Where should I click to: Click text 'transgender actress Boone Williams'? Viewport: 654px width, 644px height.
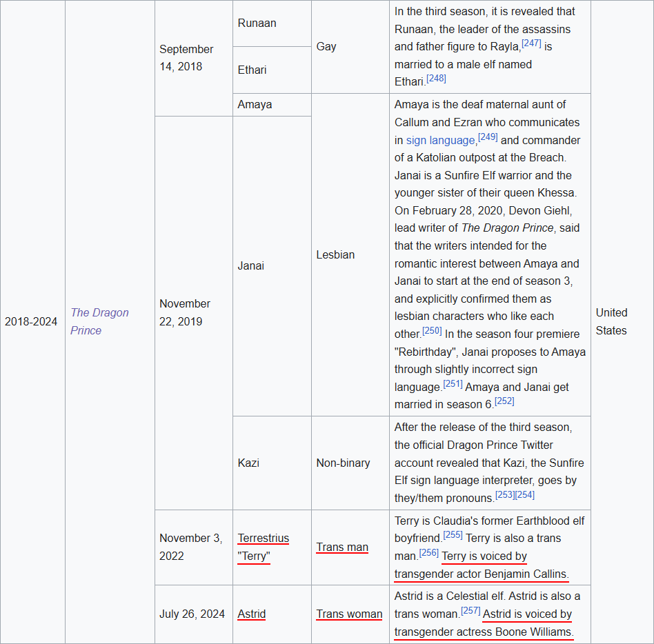click(483, 632)
